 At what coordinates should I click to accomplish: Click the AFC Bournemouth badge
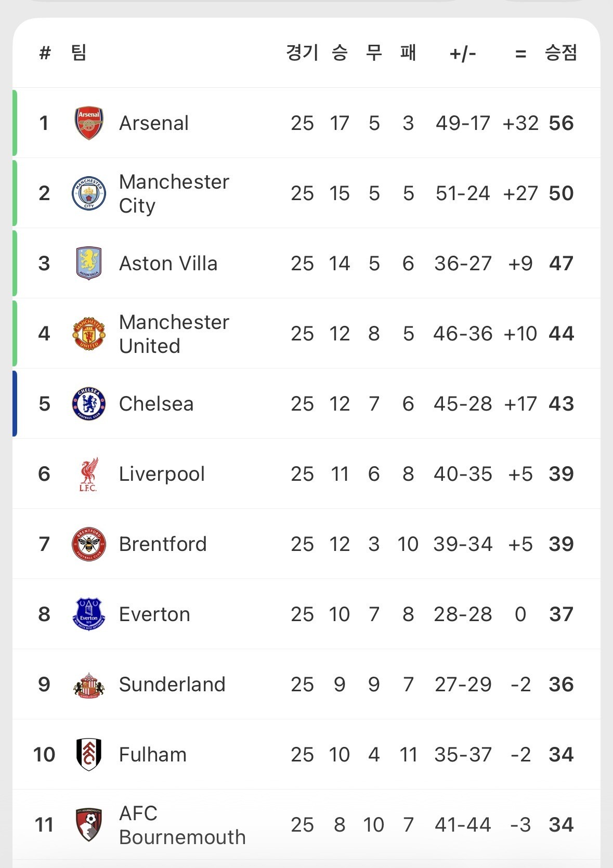(x=89, y=825)
